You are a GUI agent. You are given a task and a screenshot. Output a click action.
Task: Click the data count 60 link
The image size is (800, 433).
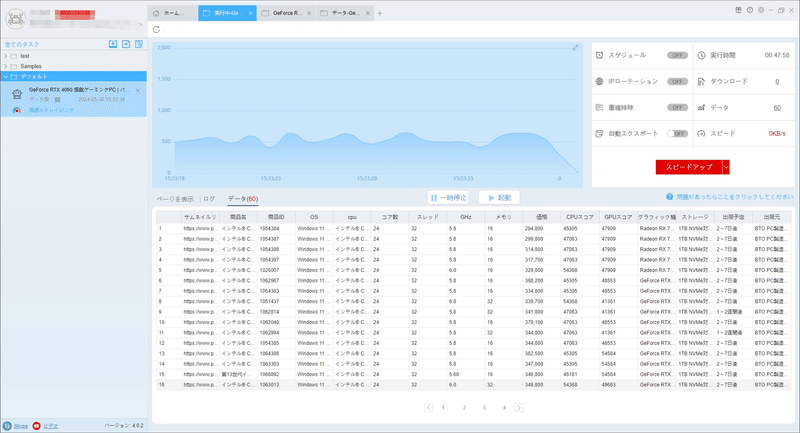[777, 108]
